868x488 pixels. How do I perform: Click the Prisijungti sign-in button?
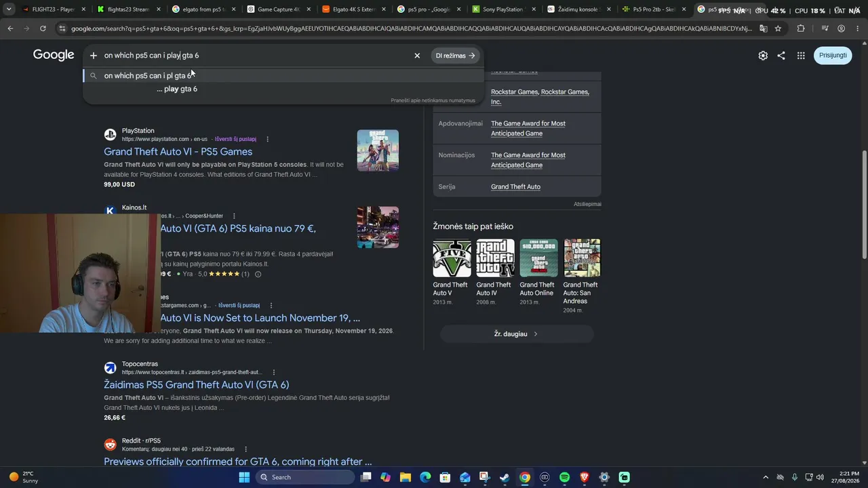click(833, 56)
